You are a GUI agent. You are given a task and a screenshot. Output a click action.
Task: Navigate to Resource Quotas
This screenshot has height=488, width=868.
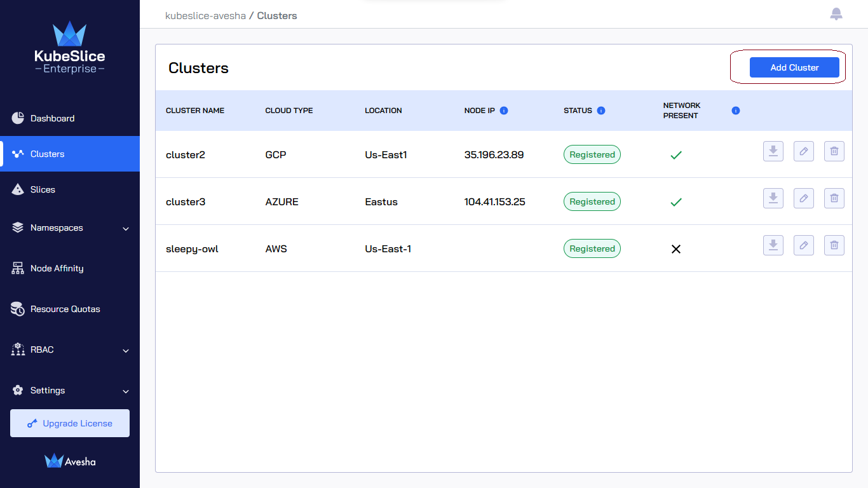click(x=70, y=309)
